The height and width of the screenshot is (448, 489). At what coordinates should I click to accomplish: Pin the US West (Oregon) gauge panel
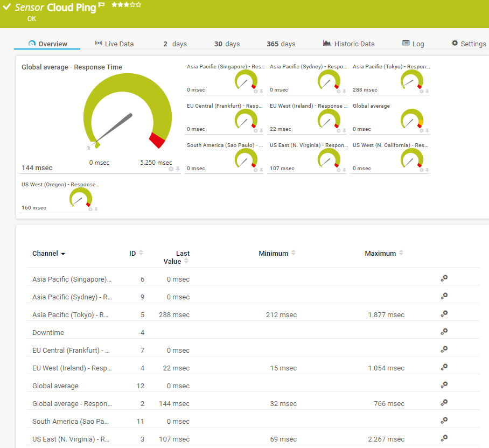[x=95, y=209]
